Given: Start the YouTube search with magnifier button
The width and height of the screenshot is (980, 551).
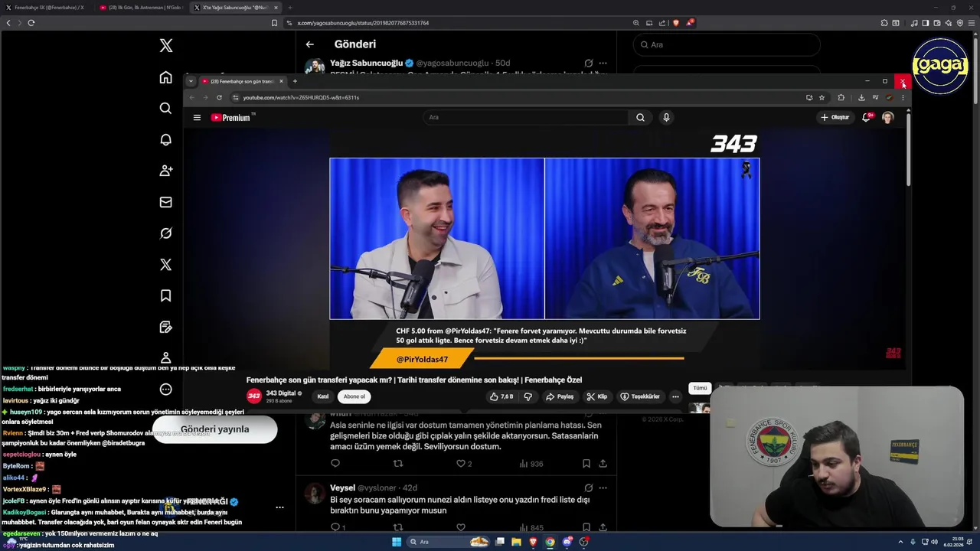Looking at the screenshot, I should tap(640, 117).
